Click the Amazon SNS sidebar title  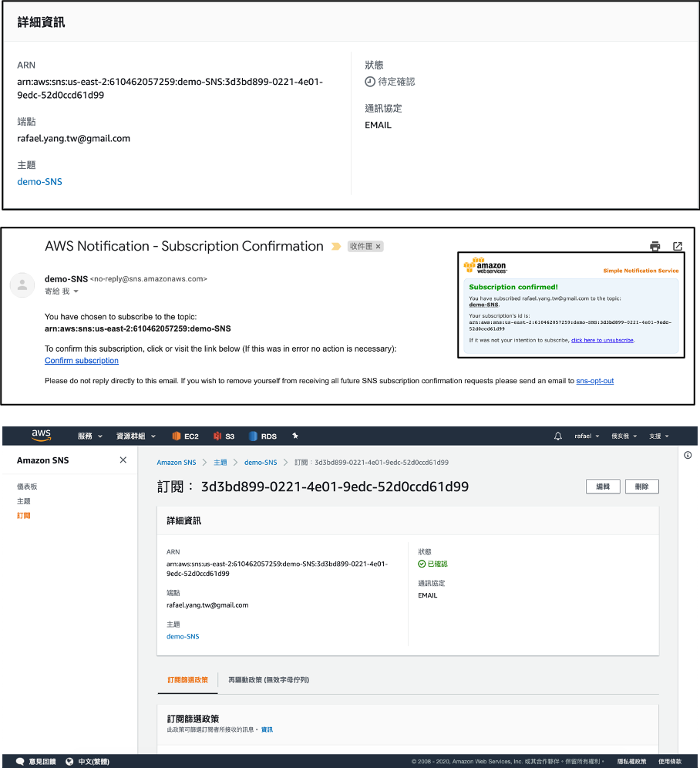click(42, 460)
